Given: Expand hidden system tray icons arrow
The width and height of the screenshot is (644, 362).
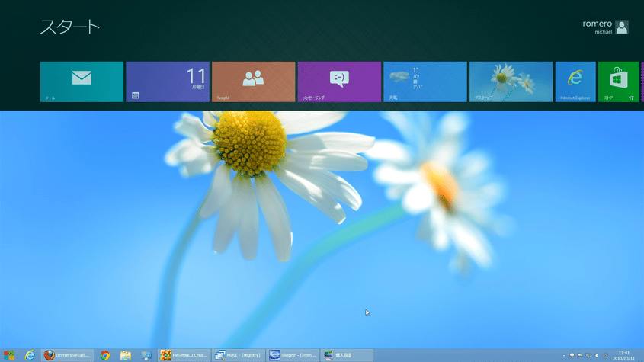Looking at the screenshot, I should point(564,356).
